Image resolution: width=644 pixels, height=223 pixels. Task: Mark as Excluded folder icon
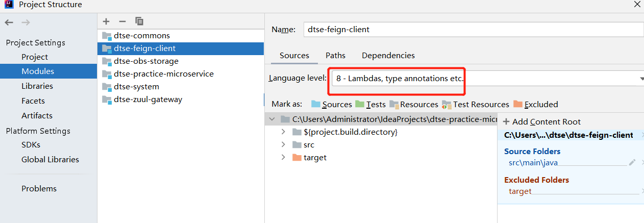tap(518, 104)
